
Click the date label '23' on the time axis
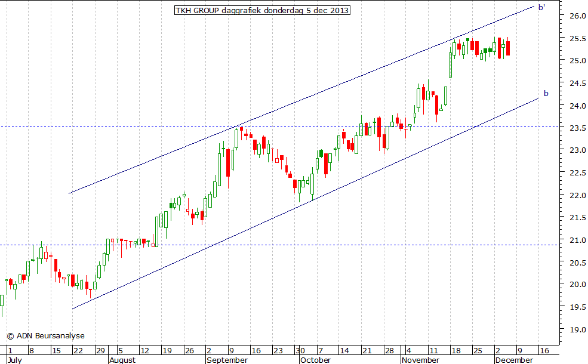pos(278,351)
